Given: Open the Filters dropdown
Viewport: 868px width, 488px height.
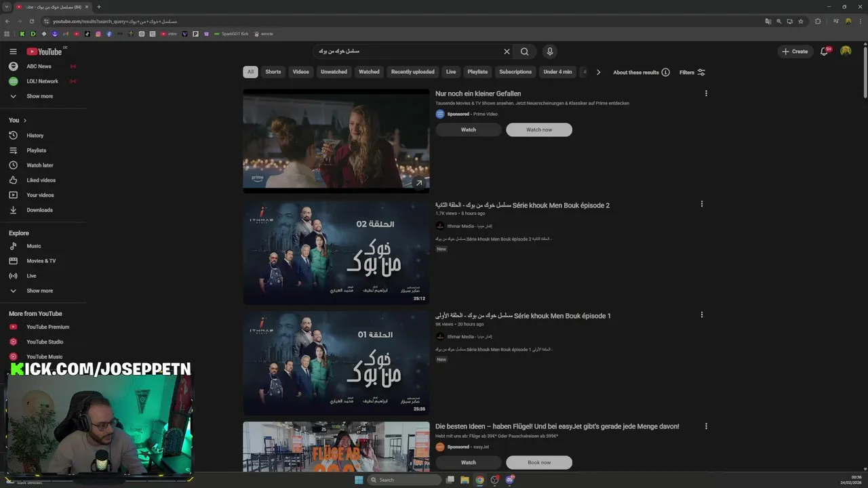Looking at the screenshot, I should click(692, 73).
